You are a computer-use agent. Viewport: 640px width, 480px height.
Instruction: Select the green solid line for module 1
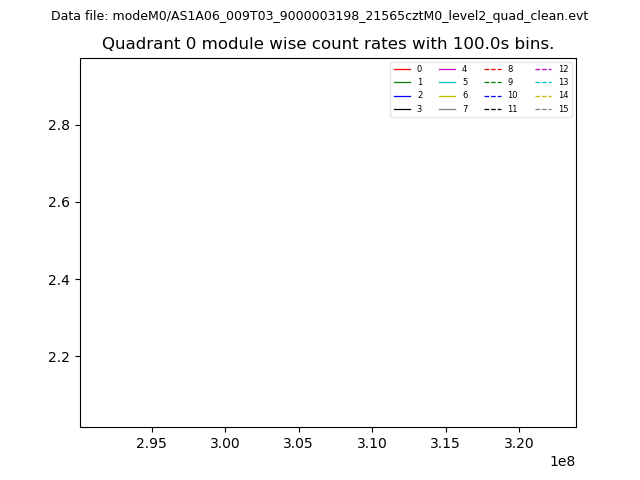point(402,82)
